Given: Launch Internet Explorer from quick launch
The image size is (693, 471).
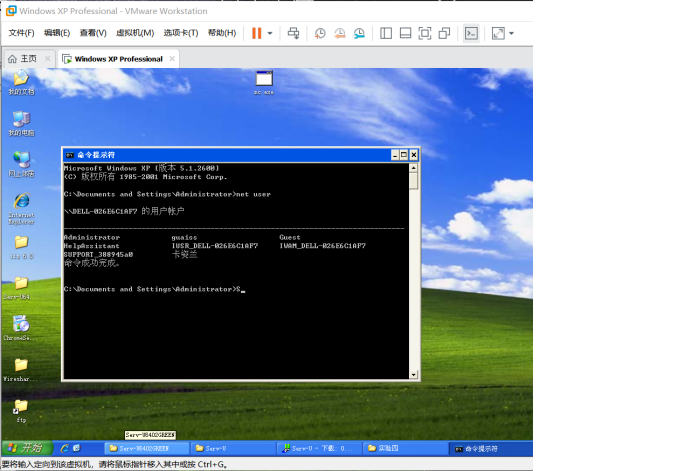Looking at the screenshot, I should 65,448.
